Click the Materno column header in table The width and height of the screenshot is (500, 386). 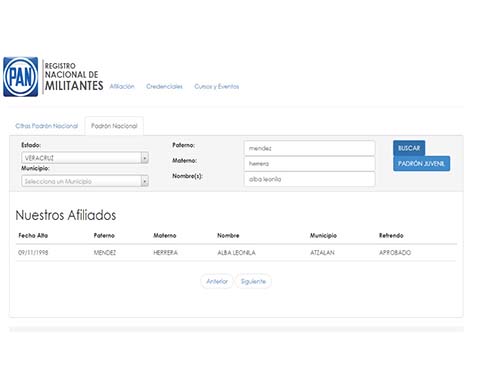(165, 236)
